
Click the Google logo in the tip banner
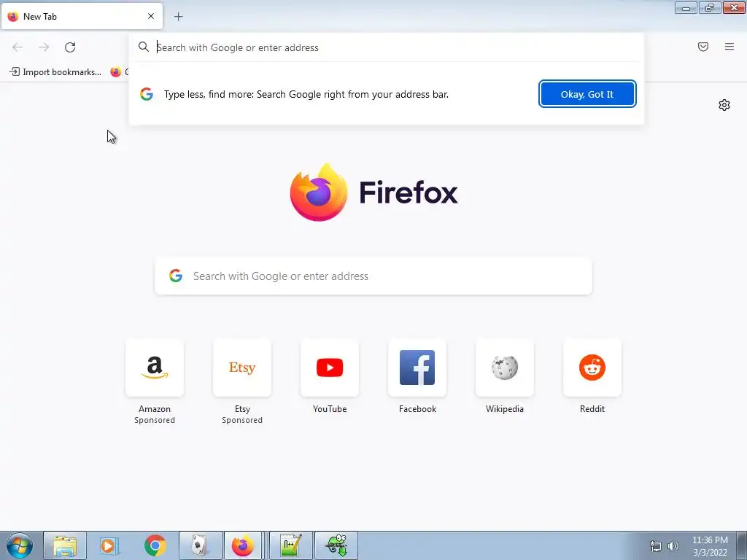(x=147, y=94)
